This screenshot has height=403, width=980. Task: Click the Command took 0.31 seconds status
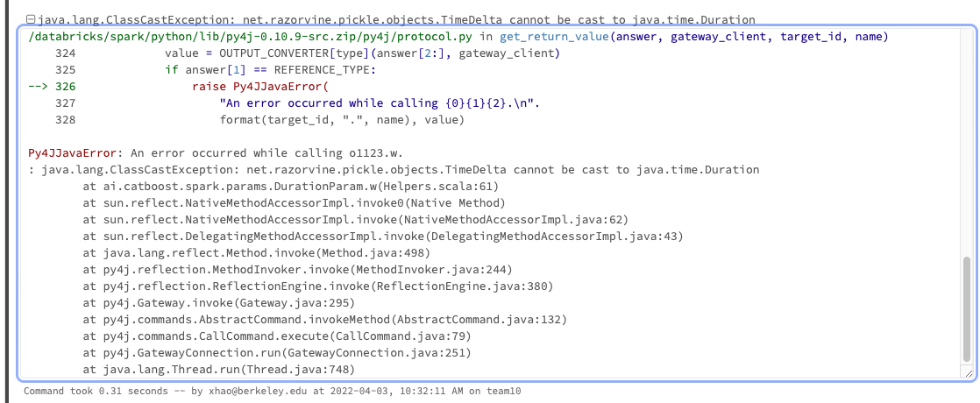click(272, 391)
